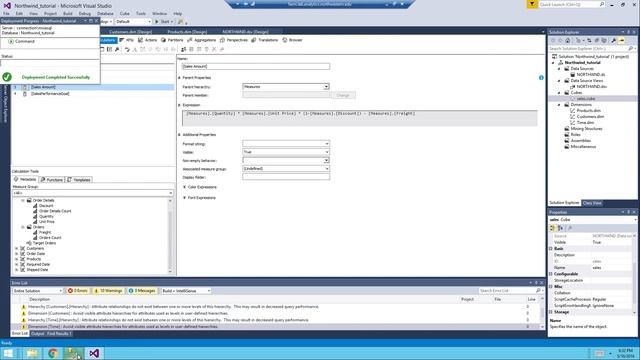Switch to the Metadata tab in Calculation Tools

pos(25,180)
